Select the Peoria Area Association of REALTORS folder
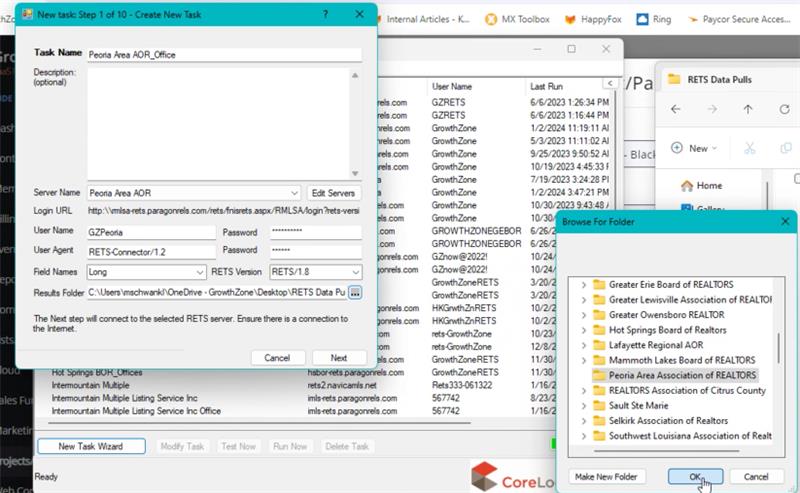The height and width of the screenshot is (493, 800). [682, 375]
